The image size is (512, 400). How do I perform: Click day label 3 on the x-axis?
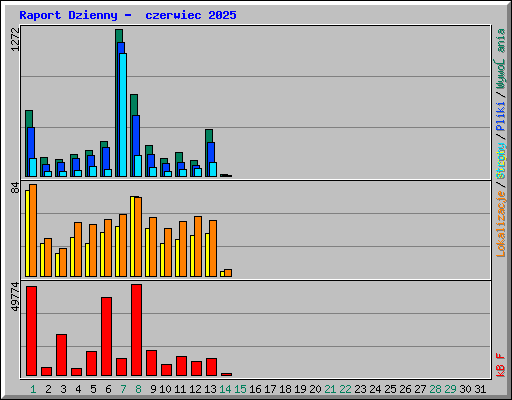[63, 389]
